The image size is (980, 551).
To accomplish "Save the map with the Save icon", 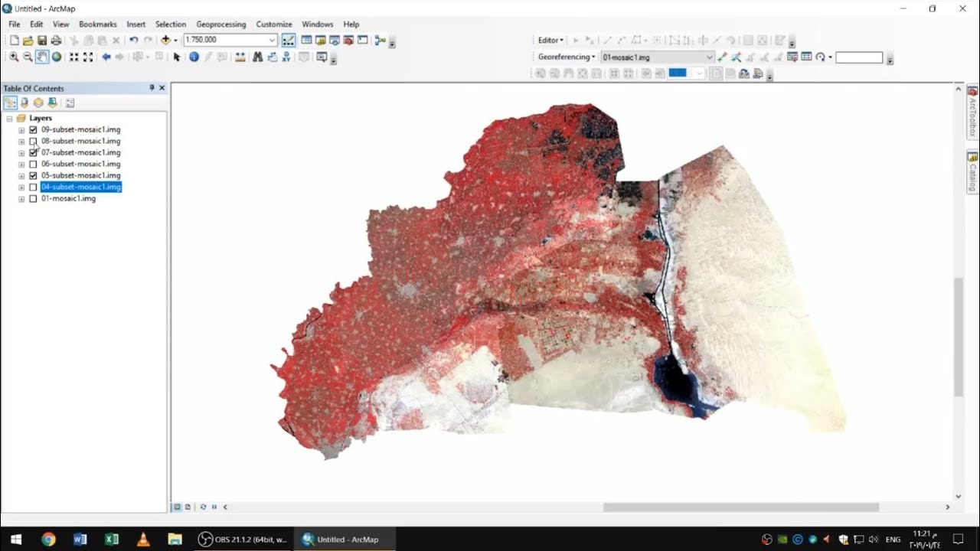I will [42, 40].
